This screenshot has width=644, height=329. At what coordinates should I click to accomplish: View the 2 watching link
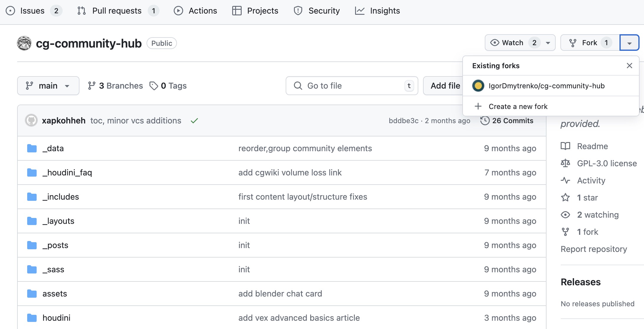point(598,215)
